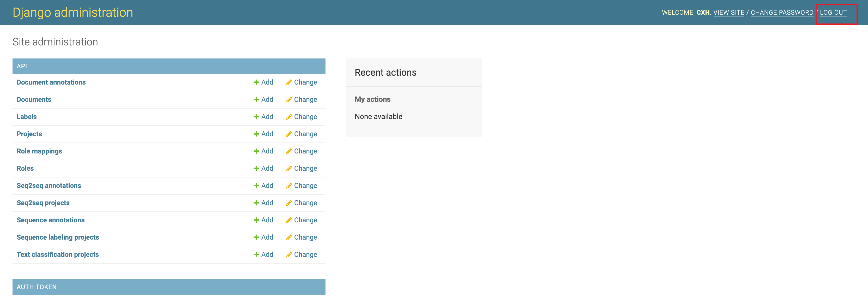Select the Sequence annotations link
The image size is (868, 297).
click(51, 220)
